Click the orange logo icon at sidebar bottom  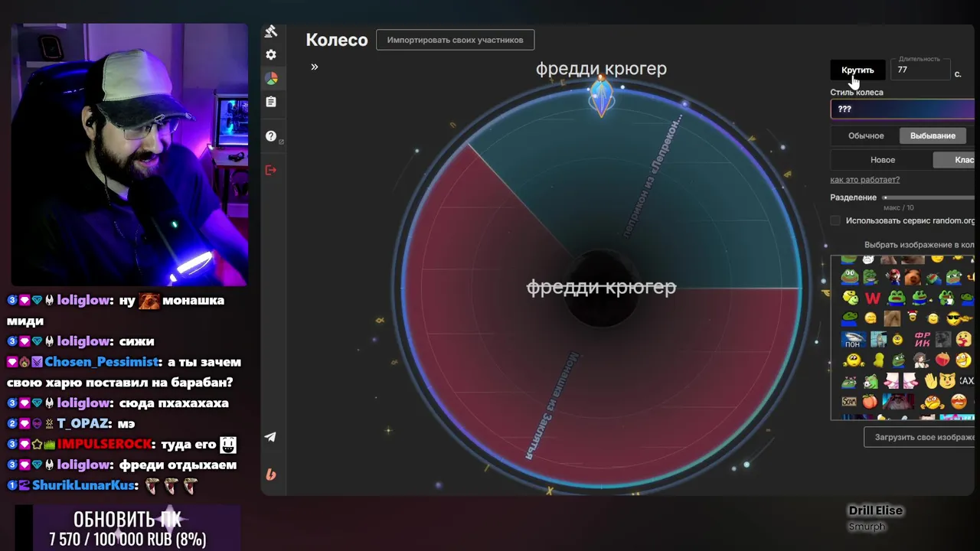[271, 474]
